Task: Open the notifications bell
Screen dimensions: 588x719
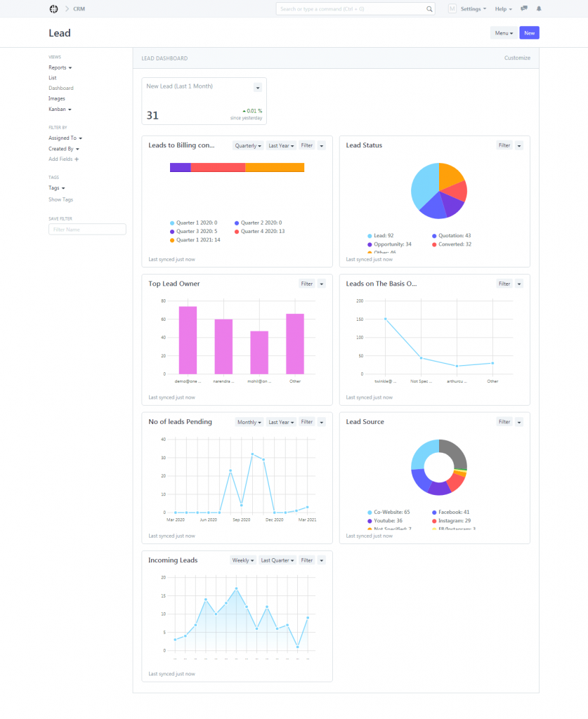Action: point(539,9)
